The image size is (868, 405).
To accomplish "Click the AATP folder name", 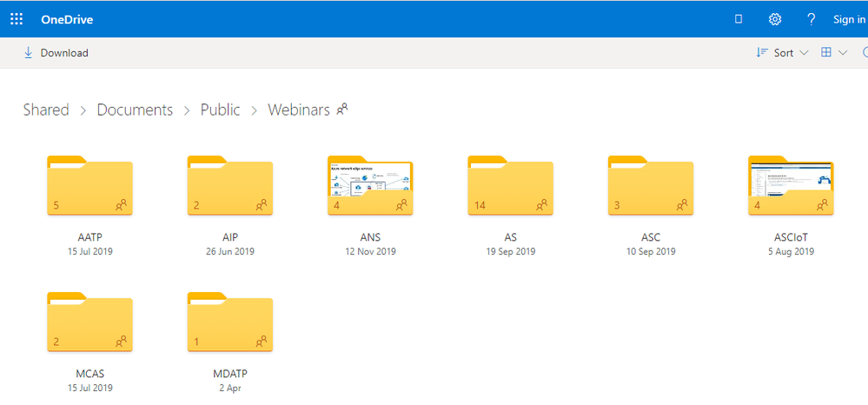I will (x=89, y=237).
